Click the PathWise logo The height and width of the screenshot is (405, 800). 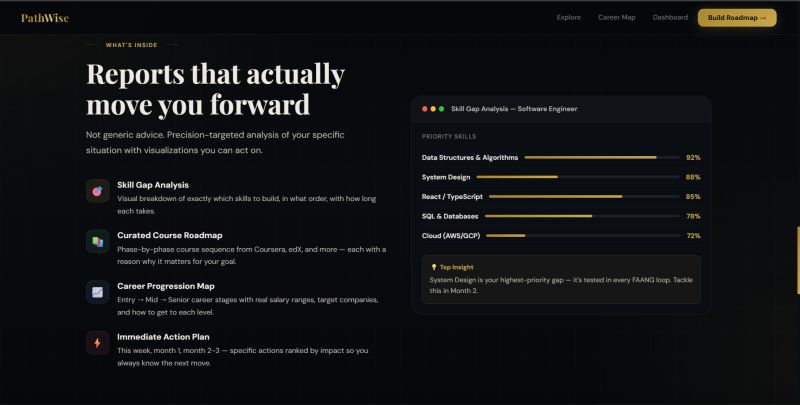coord(45,18)
